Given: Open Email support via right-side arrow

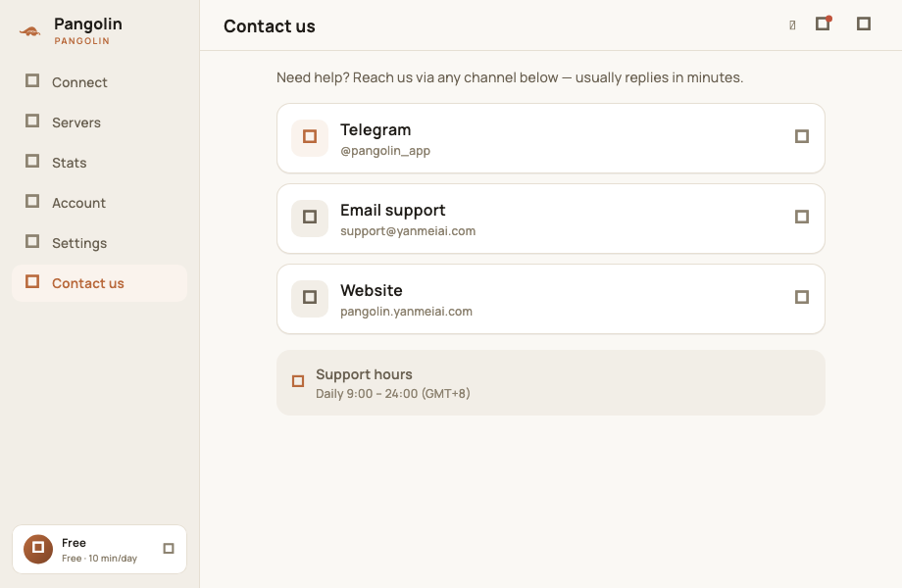Looking at the screenshot, I should click(801, 217).
